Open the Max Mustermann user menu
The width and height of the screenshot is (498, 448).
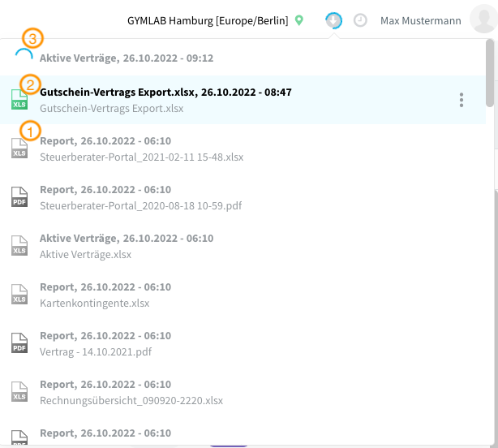tap(420, 21)
